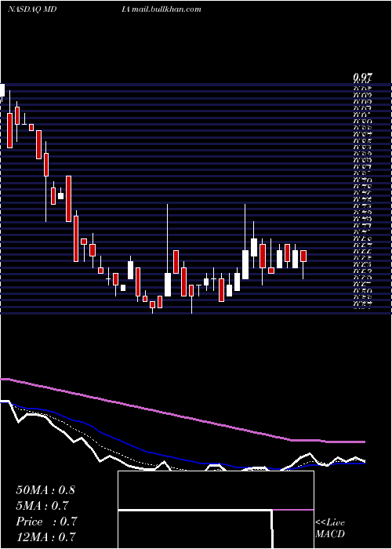The image size is (392, 549).
Task: Click the '5MA : 0.7' legend text
Action: coord(42,506)
